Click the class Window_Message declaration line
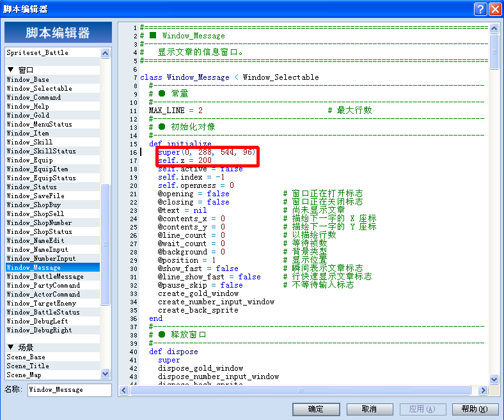 tap(230, 77)
